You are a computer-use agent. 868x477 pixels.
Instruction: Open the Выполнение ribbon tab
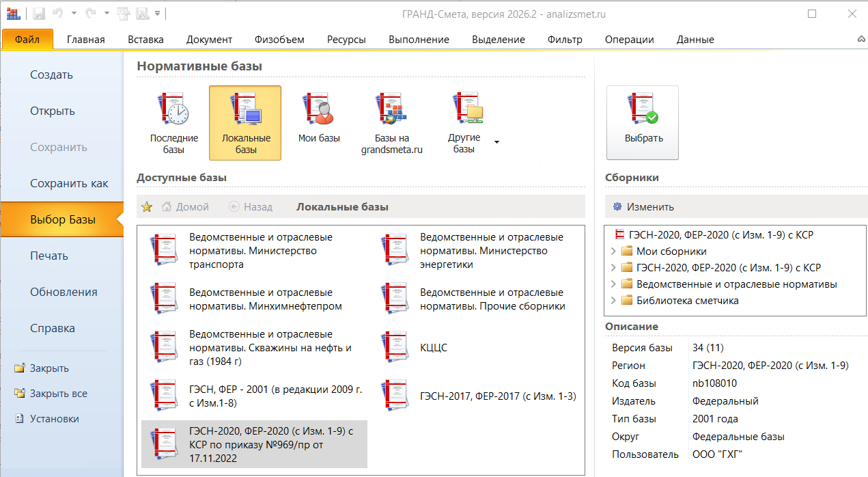[x=419, y=39]
